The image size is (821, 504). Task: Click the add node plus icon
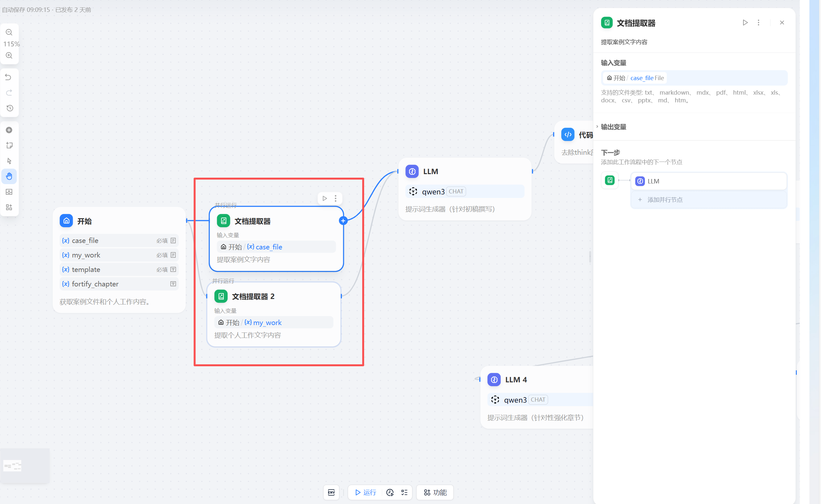click(9, 130)
